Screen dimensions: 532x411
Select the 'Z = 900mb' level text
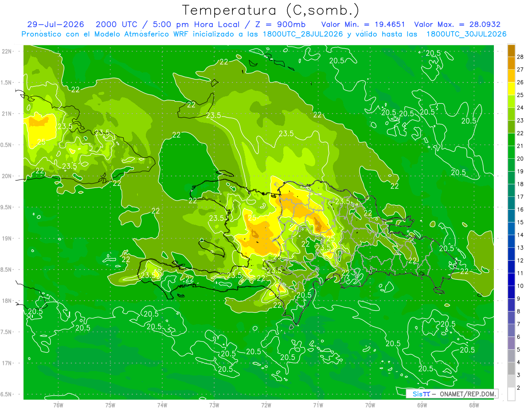click(281, 24)
